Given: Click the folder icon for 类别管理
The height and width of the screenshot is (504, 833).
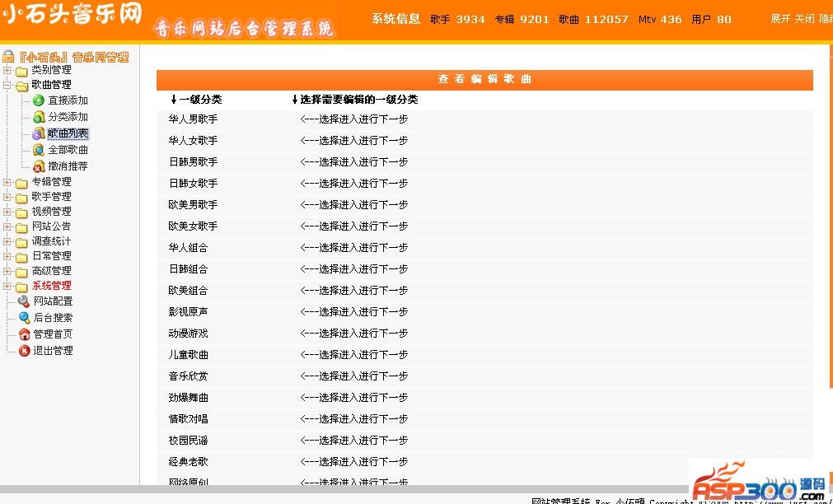Looking at the screenshot, I should (21, 71).
